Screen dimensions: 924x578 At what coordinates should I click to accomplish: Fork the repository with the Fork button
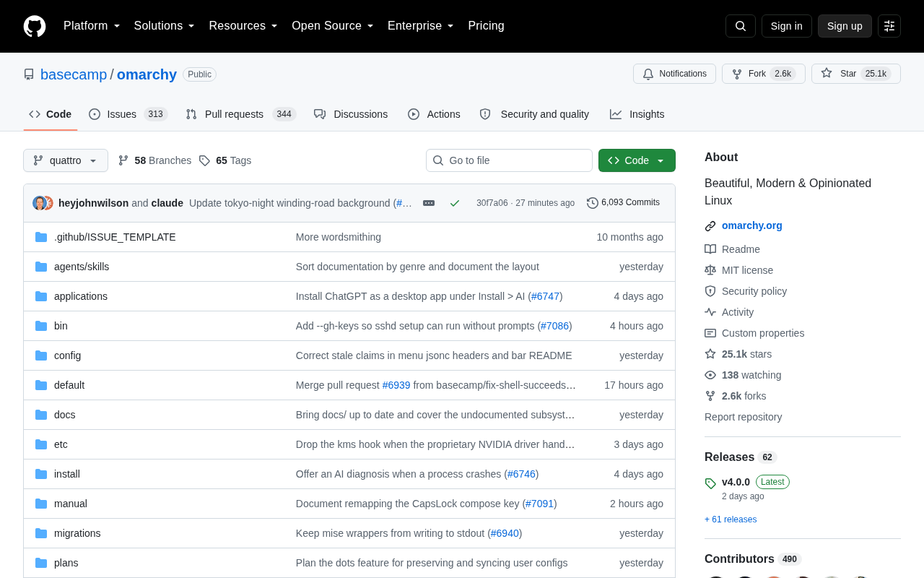point(764,74)
